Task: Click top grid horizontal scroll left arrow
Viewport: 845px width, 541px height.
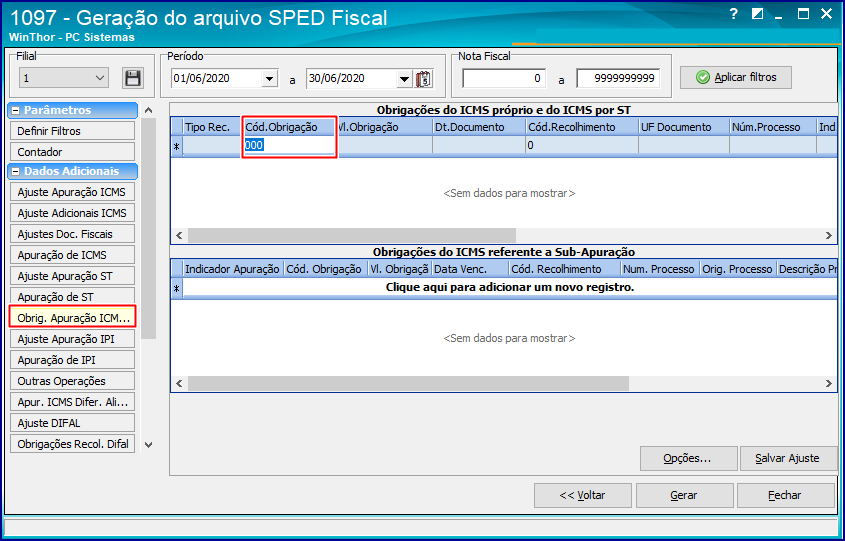Action: point(179,235)
